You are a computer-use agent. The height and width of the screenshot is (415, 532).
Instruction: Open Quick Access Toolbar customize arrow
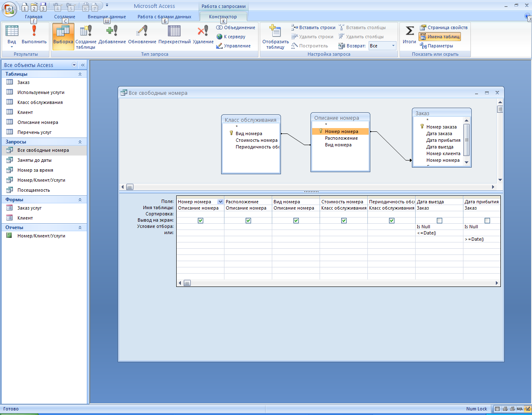click(107, 5)
